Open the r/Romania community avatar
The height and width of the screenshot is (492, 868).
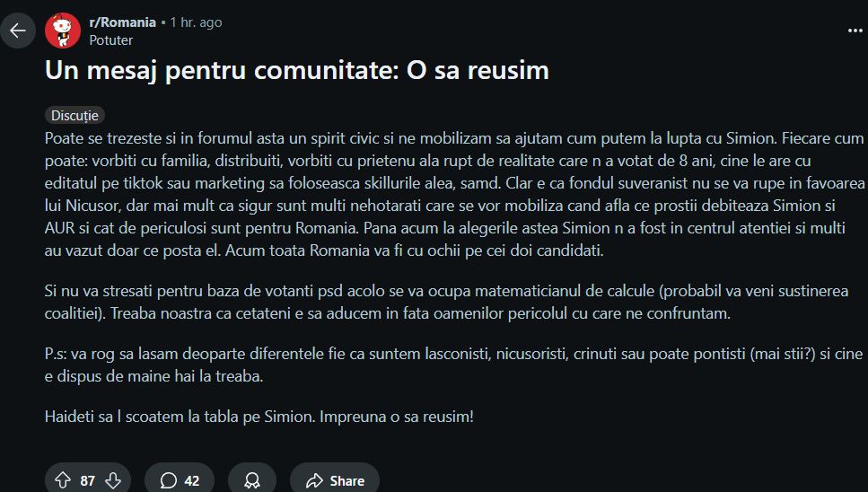pos(63,31)
